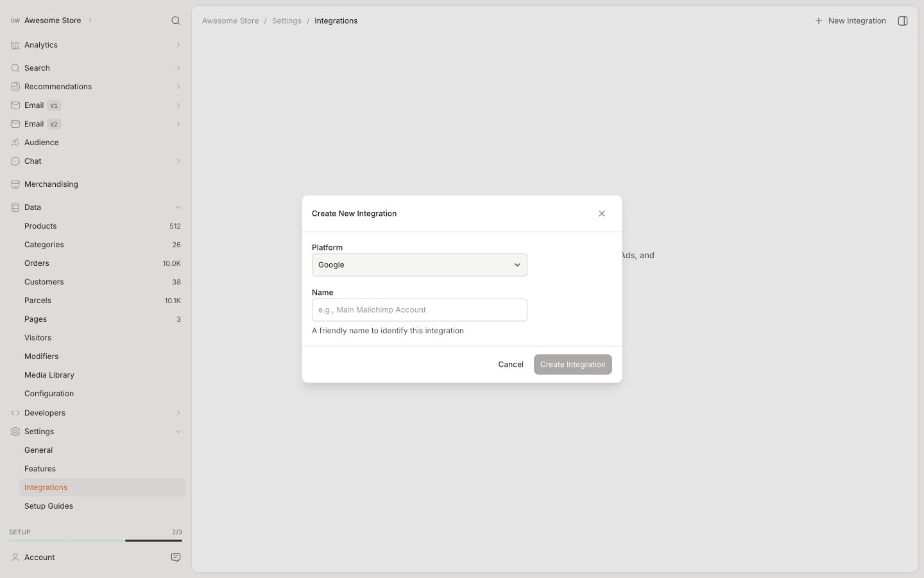Screen dimensions: 924x578
Task: Open the feedback message icon near Account
Action: point(176,557)
